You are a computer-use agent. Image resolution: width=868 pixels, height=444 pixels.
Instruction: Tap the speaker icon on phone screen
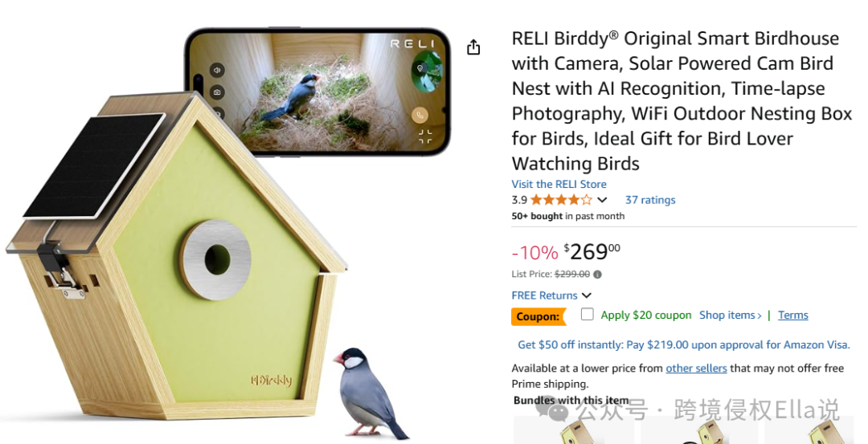click(x=217, y=70)
